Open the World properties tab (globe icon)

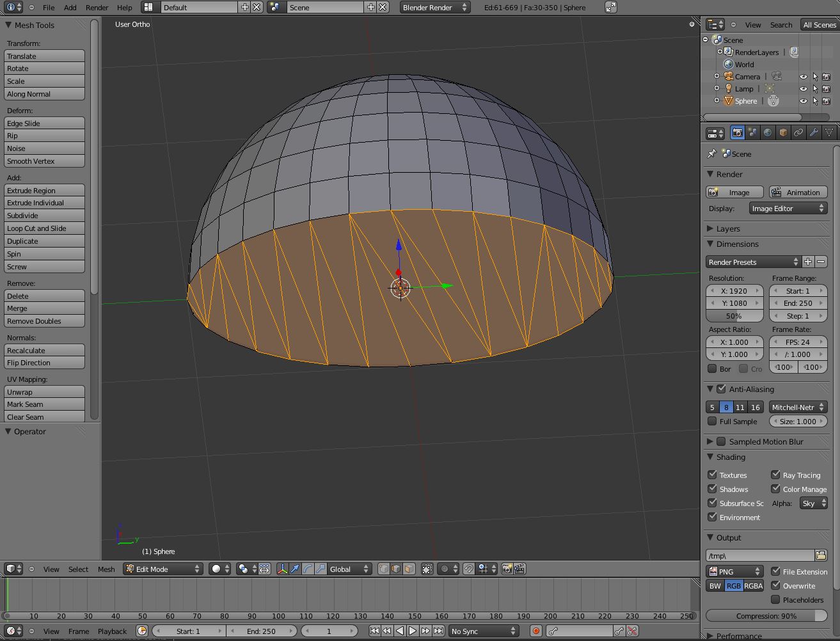coord(768,132)
